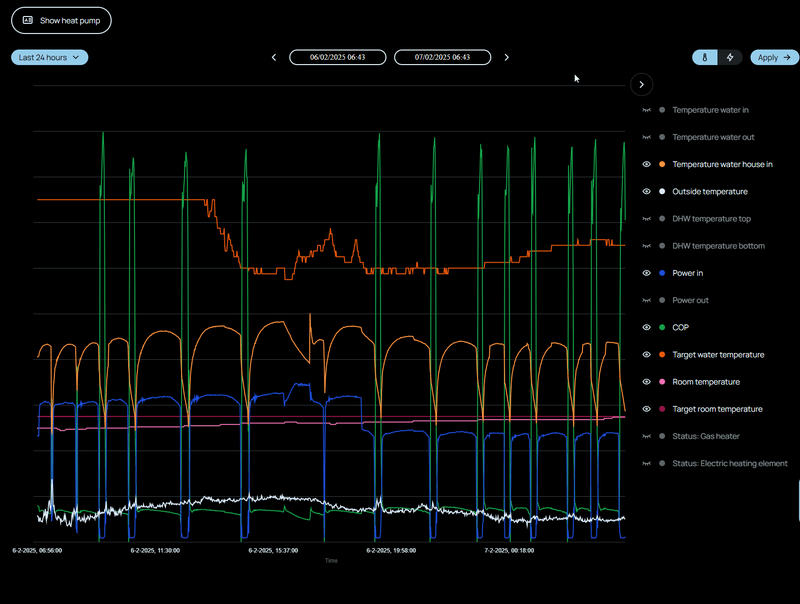Click the Power out legend label

[x=690, y=300]
